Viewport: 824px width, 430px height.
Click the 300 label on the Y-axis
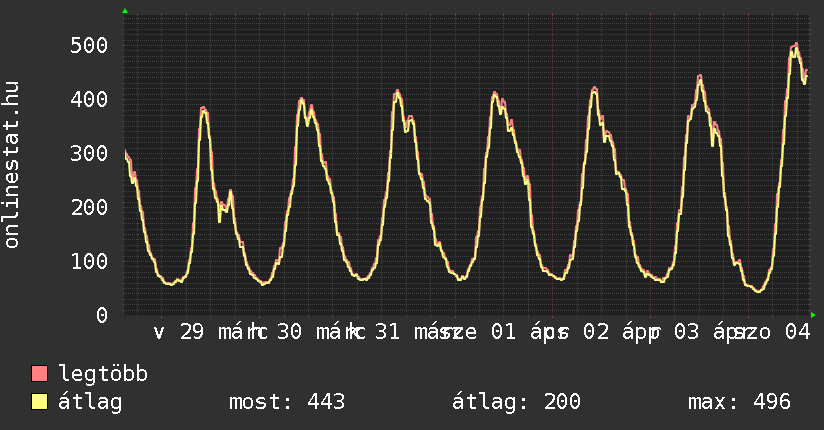[x=89, y=154]
